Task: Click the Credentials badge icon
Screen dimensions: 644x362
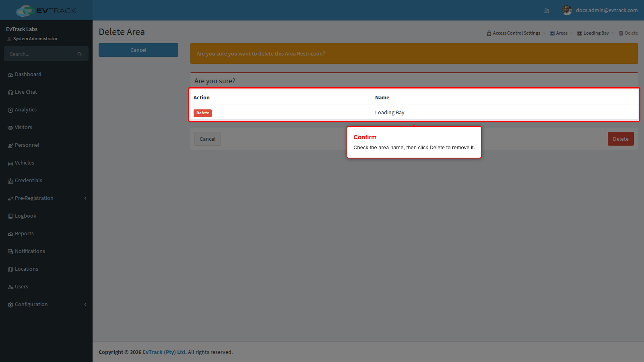Action: (10, 181)
